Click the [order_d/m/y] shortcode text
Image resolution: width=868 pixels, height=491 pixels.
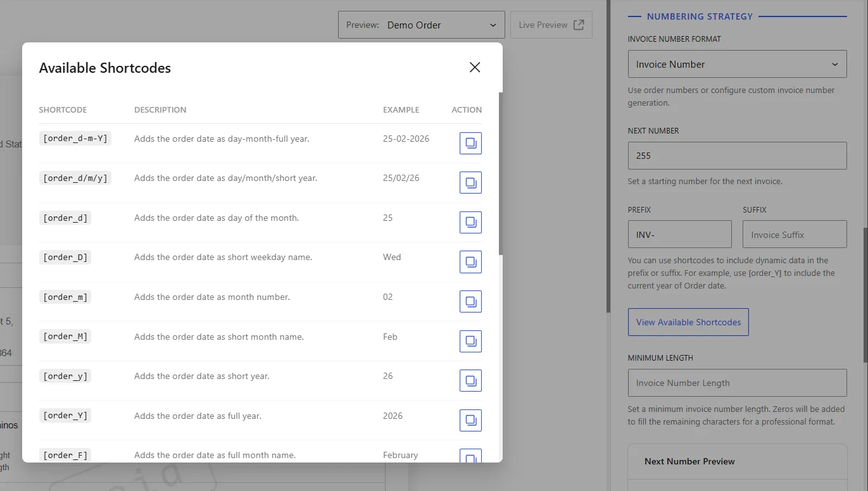click(75, 178)
